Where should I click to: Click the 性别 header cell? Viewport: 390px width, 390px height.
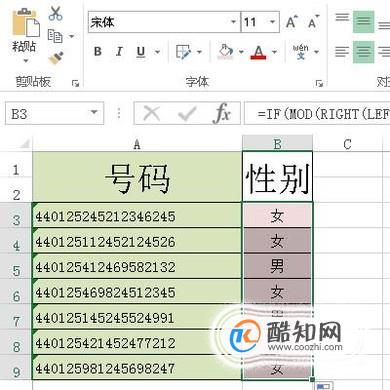coord(277,177)
